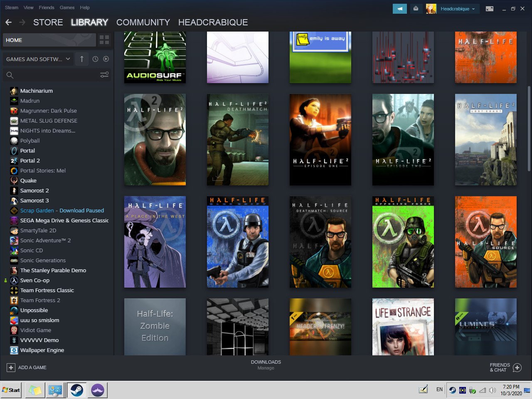Open the HEADCRABIQUE profile tab
The width and height of the screenshot is (532, 399).
tap(213, 22)
